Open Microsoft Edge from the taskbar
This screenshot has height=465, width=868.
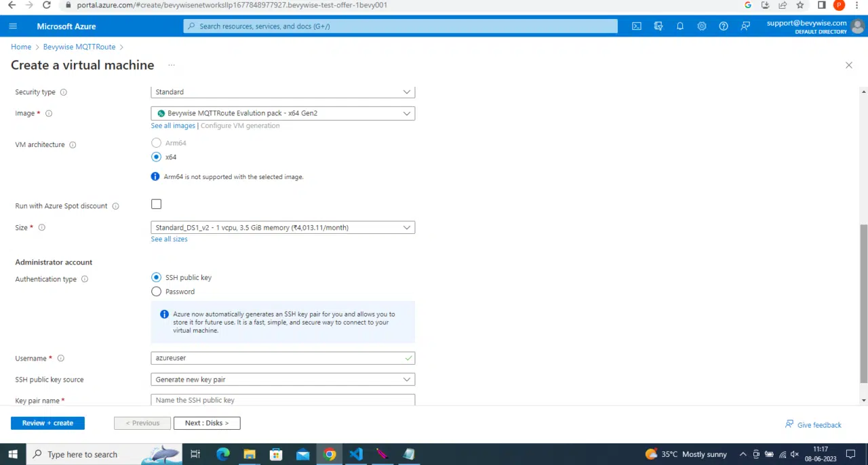click(x=222, y=454)
